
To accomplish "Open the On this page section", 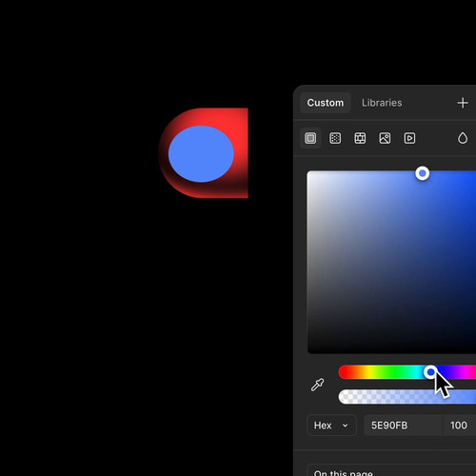I will 391,471.
